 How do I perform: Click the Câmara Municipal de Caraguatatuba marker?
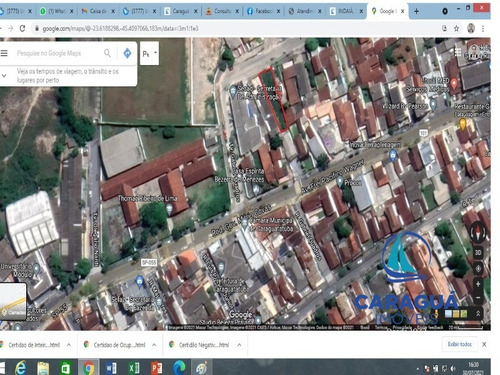click(x=245, y=224)
